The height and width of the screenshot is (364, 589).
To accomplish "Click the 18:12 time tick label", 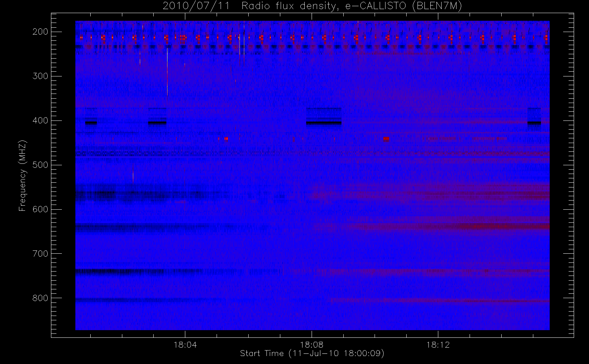I will tap(438, 345).
